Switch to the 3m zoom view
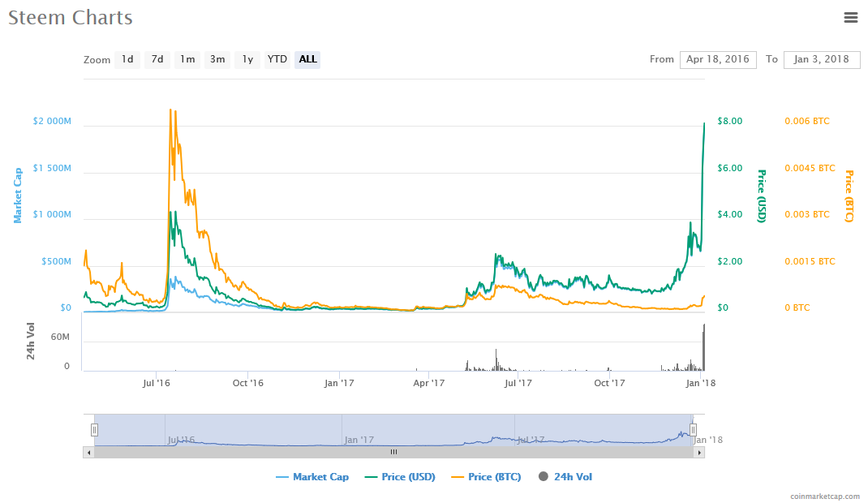Viewport: 868px width, 503px height. coord(217,59)
